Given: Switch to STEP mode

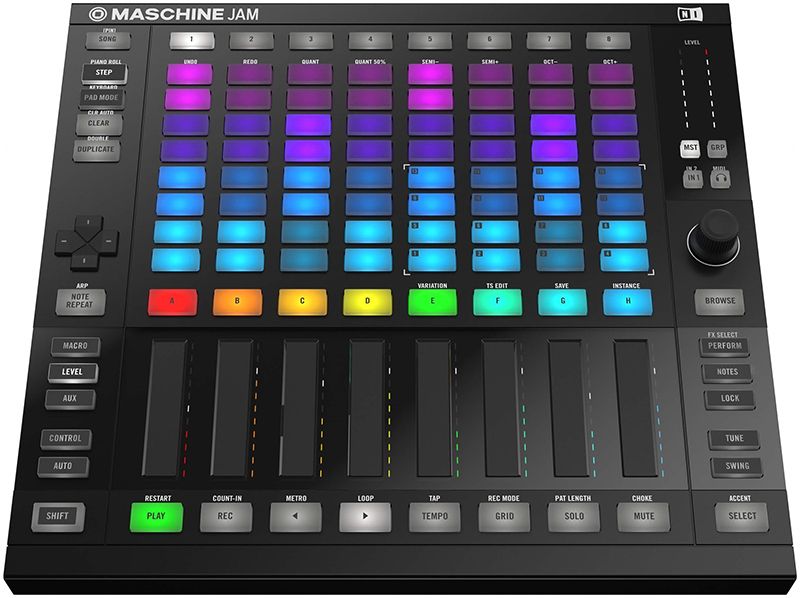Looking at the screenshot, I should pyautogui.click(x=103, y=73).
